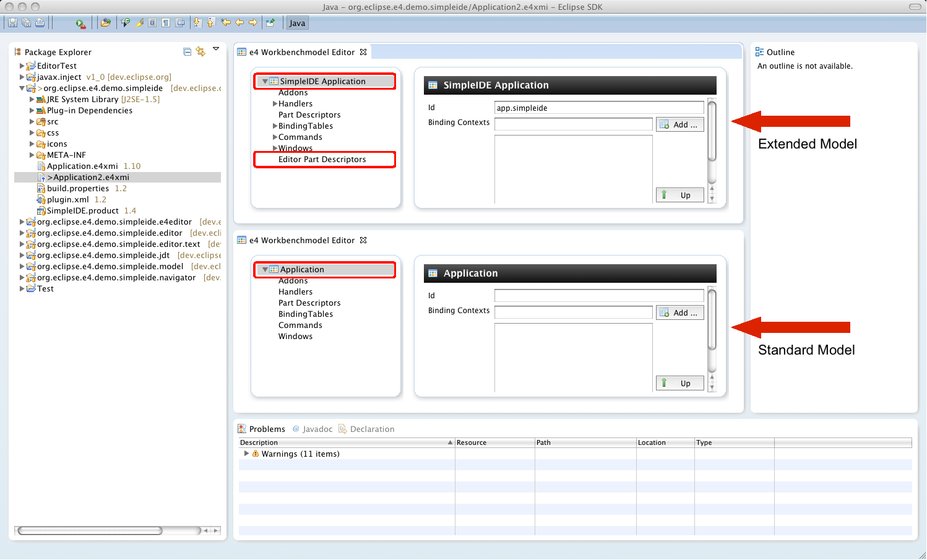
Task: Open Package Explorer view menu dropdown
Action: [216, 49]
